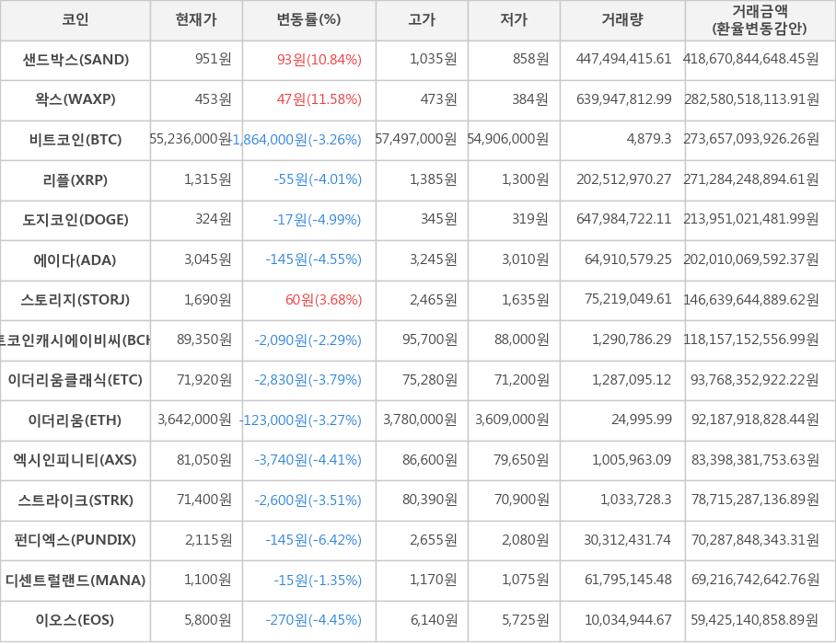Click the 현재가 column header
836x644 pixels.
196,19
